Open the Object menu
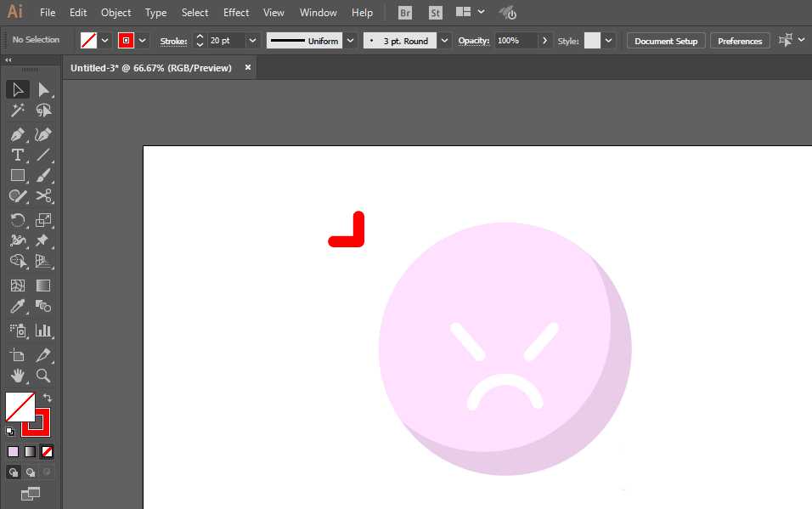Image resolution: width=812 pixels, height=509 pixels. tap(116, 13)
